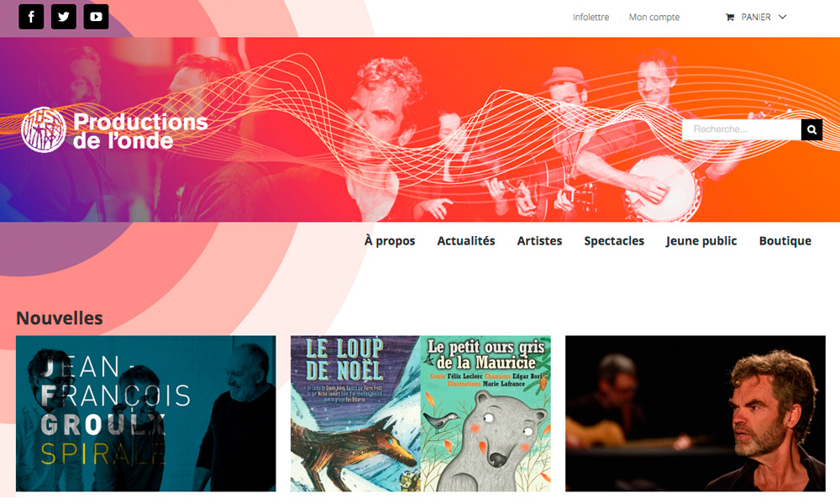The width and height of the screenshot is (840, 504).
Task: Open the bearded man news thumbnail
Action: pyautogui.click(x=696, y=413)
